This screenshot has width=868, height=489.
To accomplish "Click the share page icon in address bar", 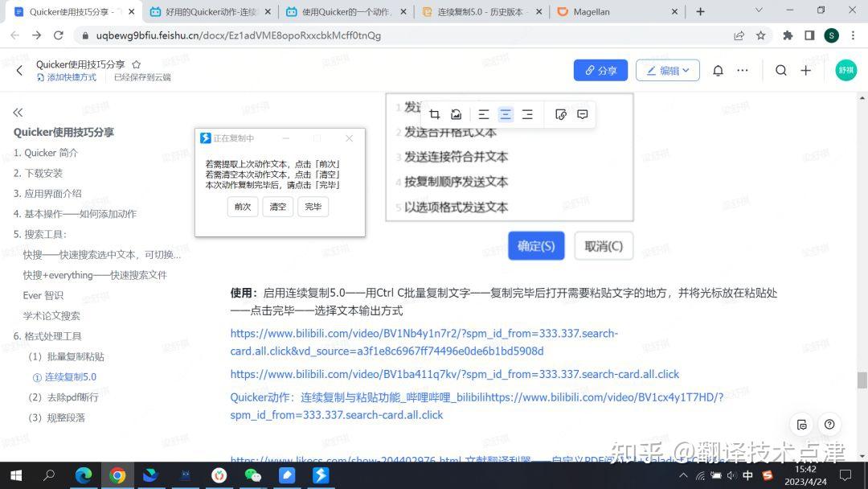I will (x=739, y=35).
